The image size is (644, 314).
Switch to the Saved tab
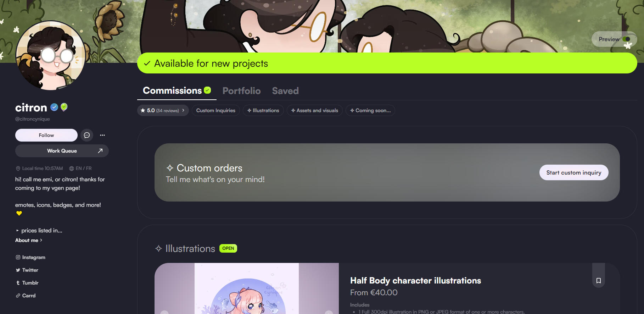pos(285,91)
